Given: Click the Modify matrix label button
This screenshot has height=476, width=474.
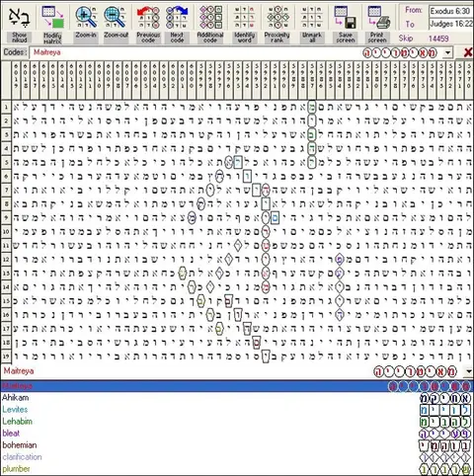Looking at the screenshot, I should [x=52, y=38].
